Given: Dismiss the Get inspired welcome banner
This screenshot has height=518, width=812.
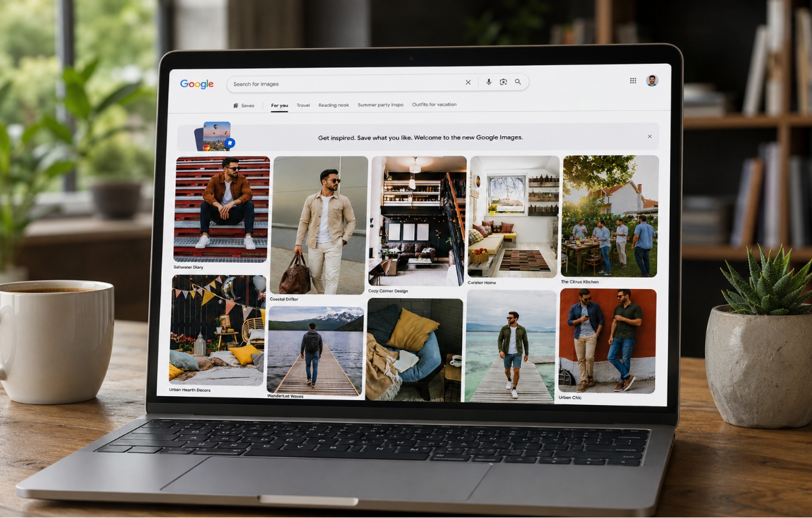Looking at the screenshot, I should pyautogui.click(x=650, y=137).
